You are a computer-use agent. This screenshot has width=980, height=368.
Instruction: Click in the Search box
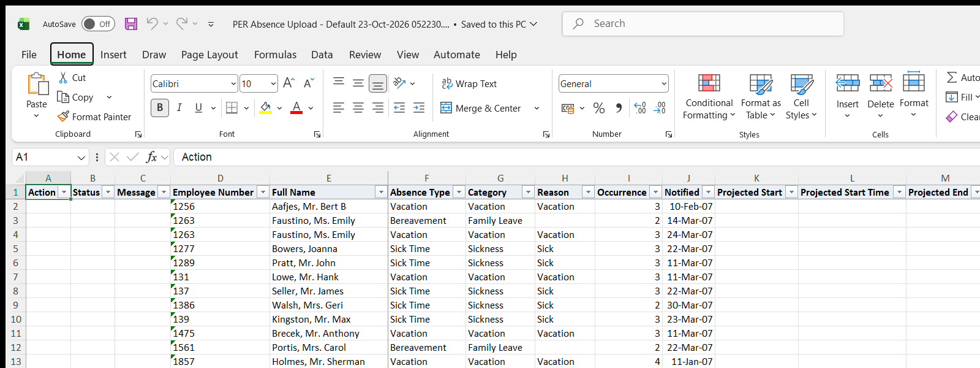pyautogui.click(x=703, y=24)
